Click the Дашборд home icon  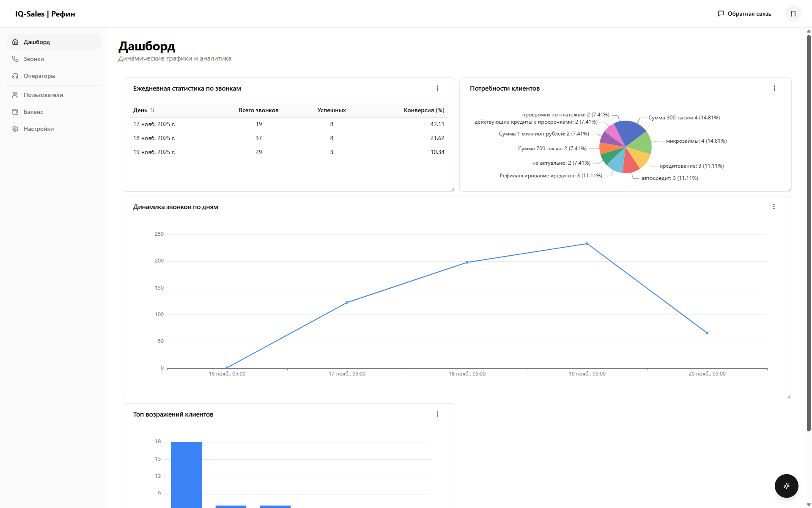pyautogui.click(x=15, y=42)
